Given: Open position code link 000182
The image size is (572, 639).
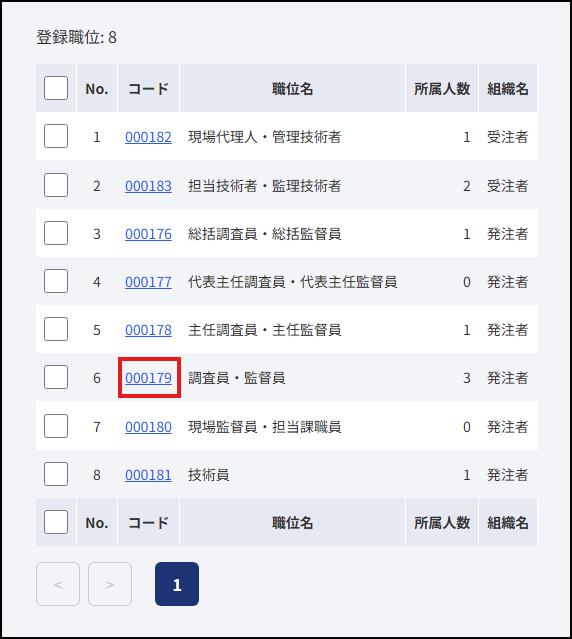Looking at the screenshot, I should tap(148, 137).
